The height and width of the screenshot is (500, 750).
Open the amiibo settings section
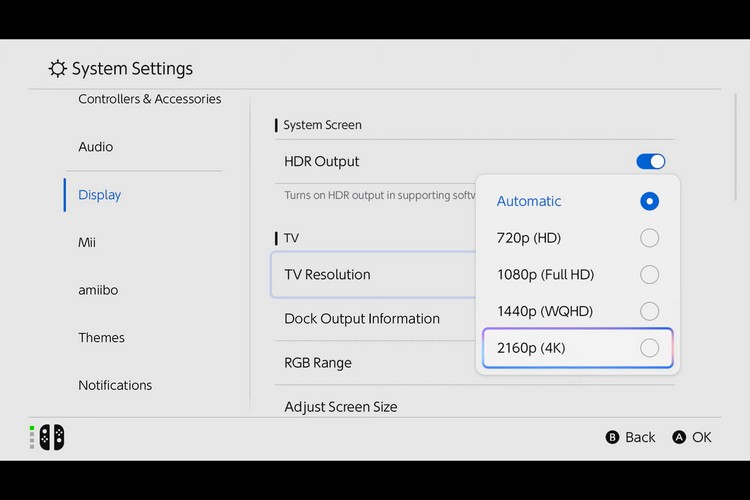(100, 290)
